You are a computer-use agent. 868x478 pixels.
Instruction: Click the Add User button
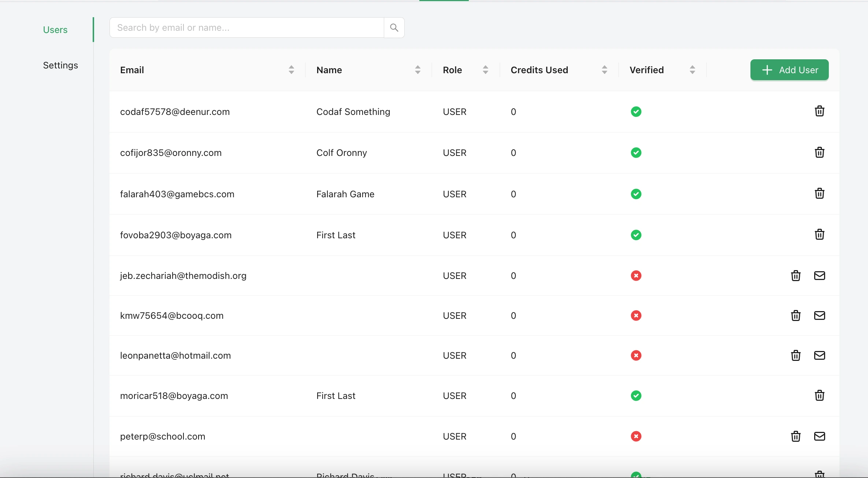[x=789, y=70]
